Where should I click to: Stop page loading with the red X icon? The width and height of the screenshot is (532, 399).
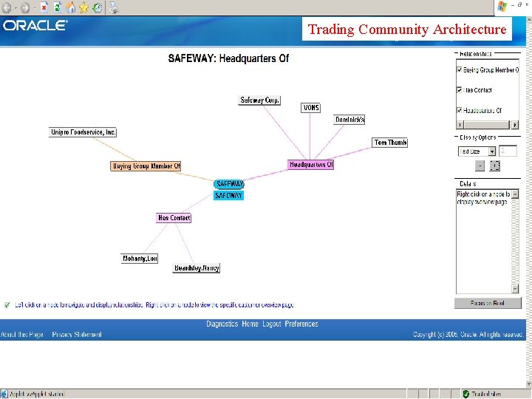[44, 7]
